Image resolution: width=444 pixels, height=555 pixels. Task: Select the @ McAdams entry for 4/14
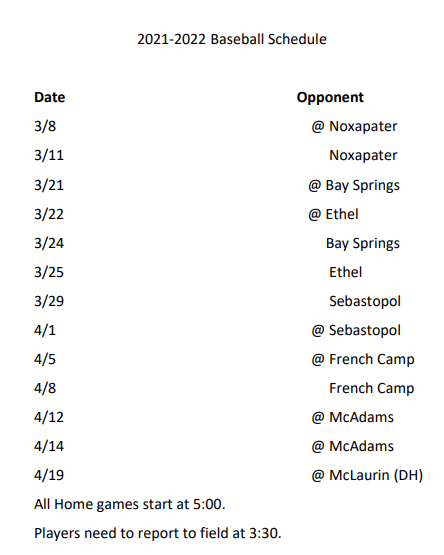click(353, 446)
